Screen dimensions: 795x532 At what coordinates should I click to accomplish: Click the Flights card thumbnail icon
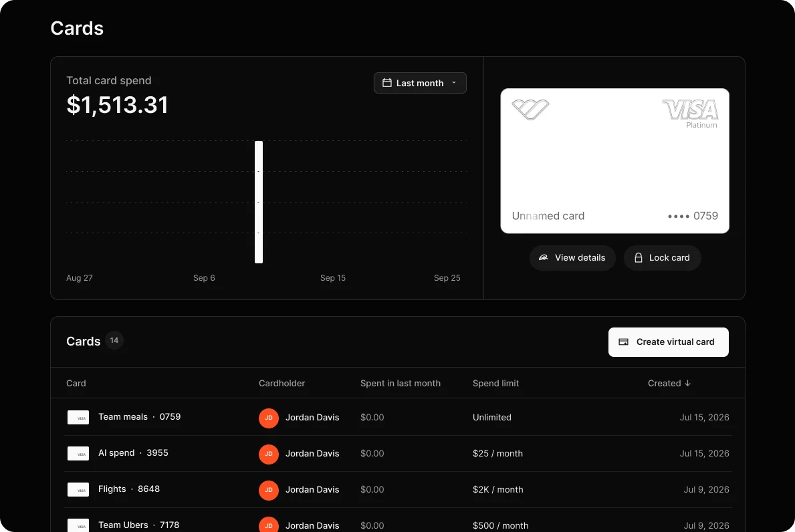coord(78,489)
